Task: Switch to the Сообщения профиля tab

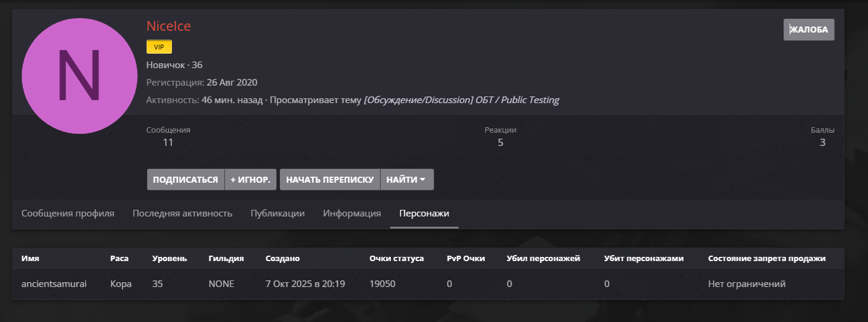Action: pos(68,213)
